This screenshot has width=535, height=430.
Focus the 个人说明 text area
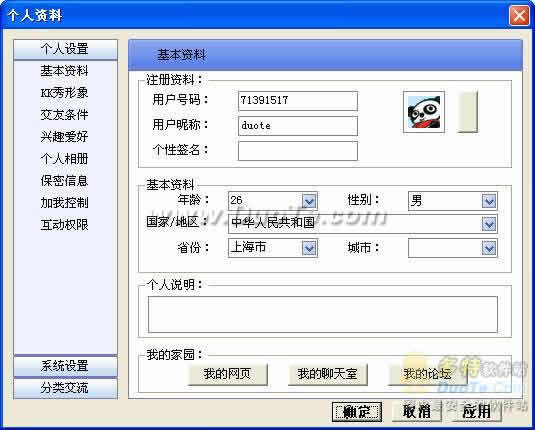pyautogui.click(x=323, y=314)
